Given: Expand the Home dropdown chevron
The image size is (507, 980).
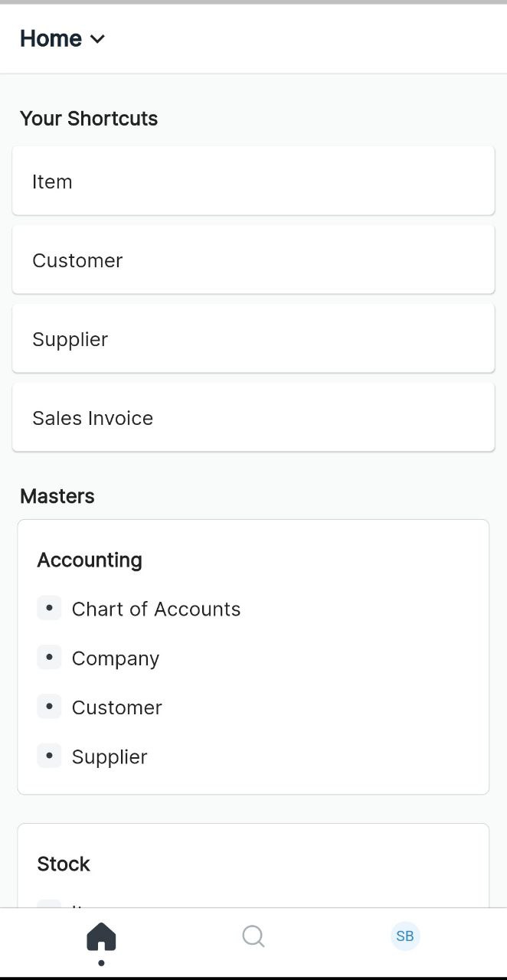Looking at the screenshot, I should [97, 39].
